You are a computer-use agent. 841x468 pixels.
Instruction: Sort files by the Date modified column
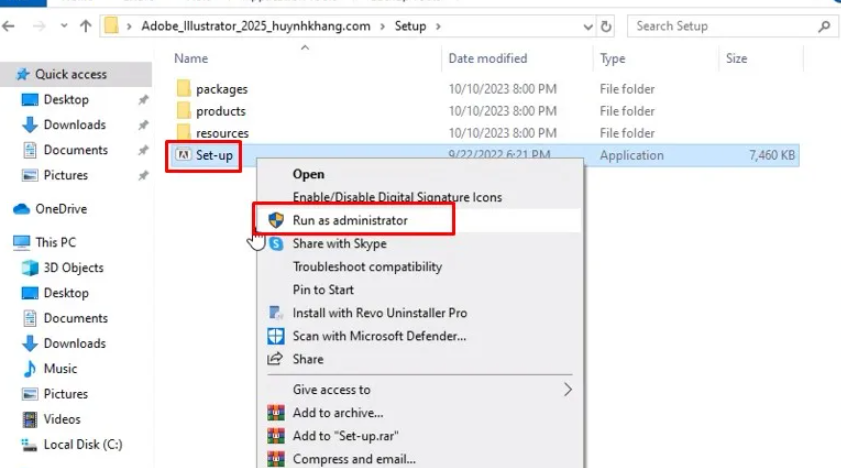pyautogui.click(x=488, y=59)
